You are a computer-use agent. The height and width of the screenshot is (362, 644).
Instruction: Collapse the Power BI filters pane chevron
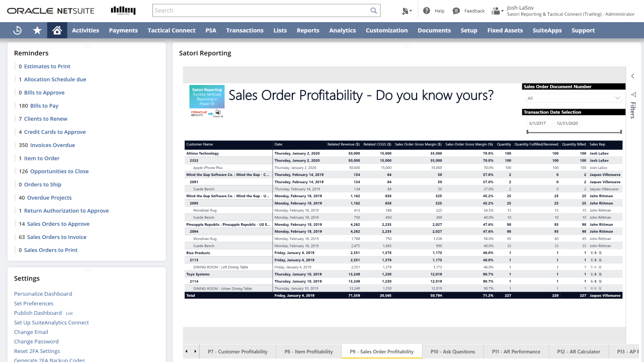(633, 76)
